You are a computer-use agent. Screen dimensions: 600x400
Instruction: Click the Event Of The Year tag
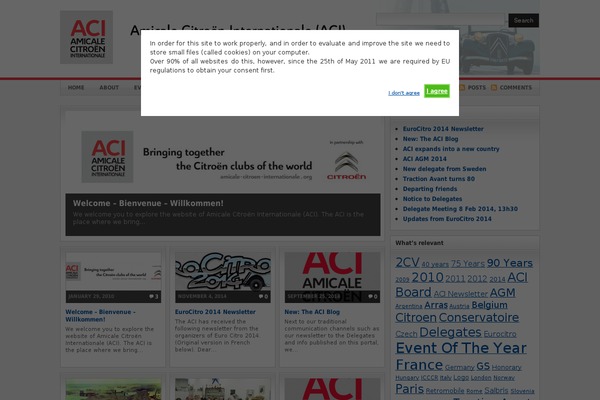(461, 348)
